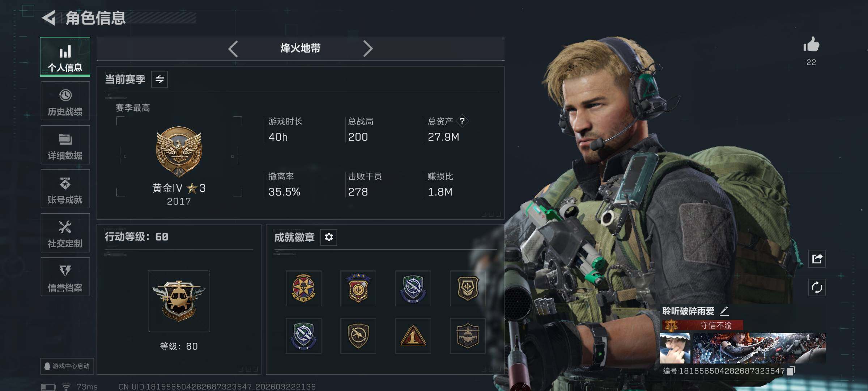Screen dimensions: 868x391
Task: Open the share icon beside the character
Action: (x=817, y=258)
